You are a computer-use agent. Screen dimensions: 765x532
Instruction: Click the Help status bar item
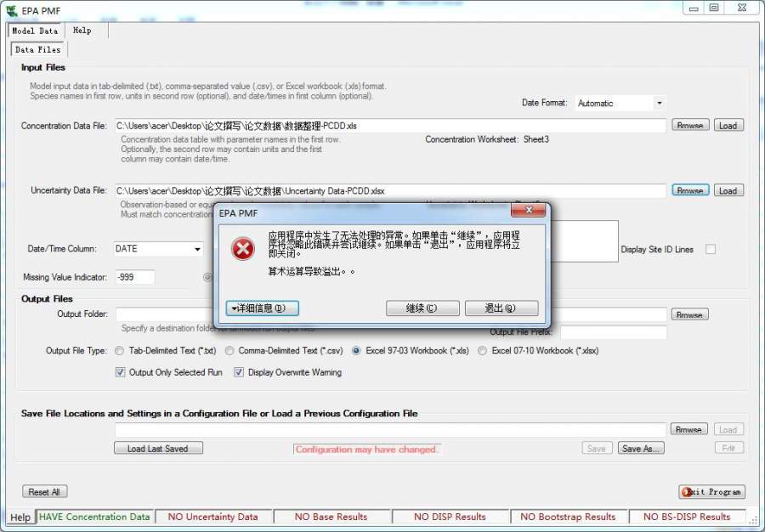[x=20, y=517]
